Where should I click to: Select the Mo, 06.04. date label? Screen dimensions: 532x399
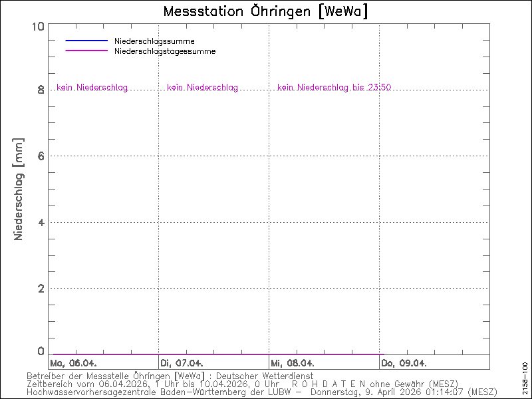point(73,363)
